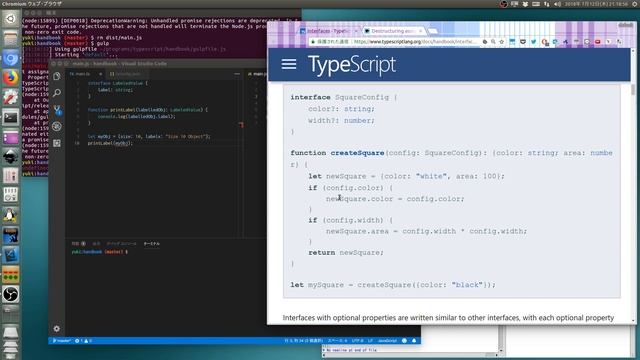Viewport: 640px width, 360px height.
Task: Click the cursor line/column indicator in status bar
Action: 303,340
